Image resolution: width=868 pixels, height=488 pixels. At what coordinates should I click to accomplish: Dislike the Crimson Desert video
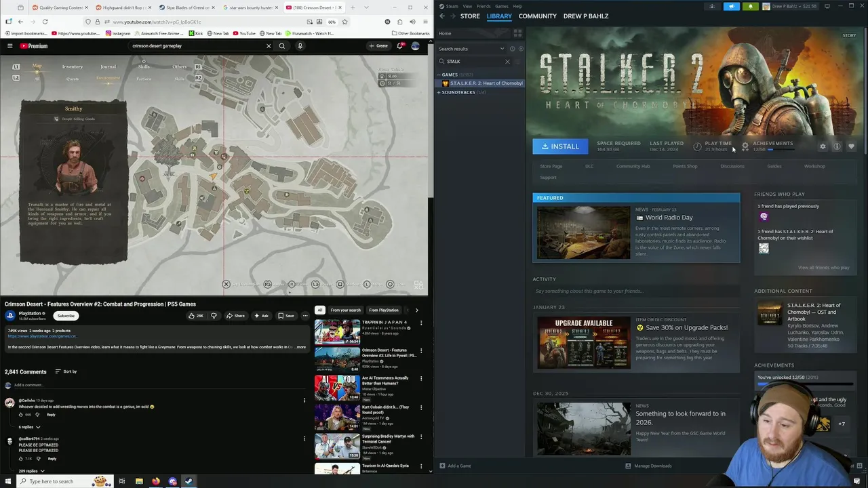tap(214, 316)
